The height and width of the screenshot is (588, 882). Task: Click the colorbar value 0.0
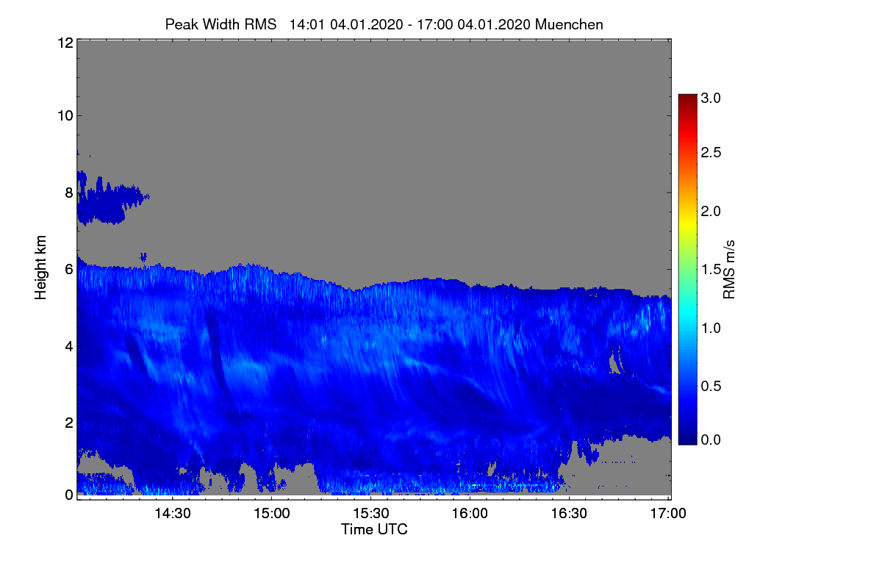pos(711,440)
